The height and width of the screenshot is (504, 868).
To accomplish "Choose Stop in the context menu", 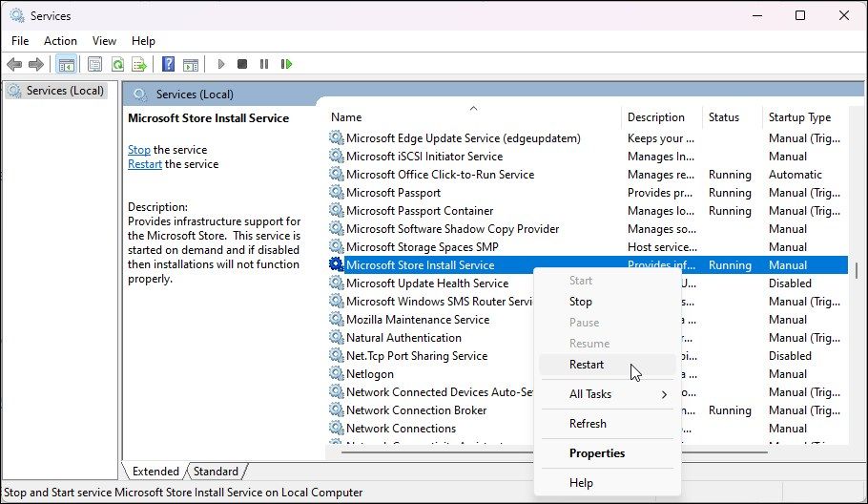I will pyautogui.click(x=608, y=302).
